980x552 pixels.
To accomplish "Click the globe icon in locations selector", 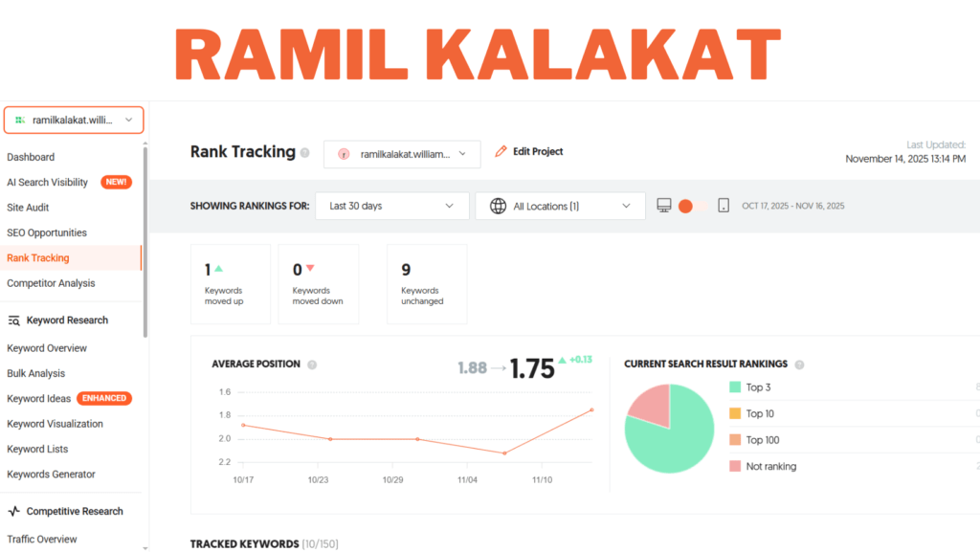I will pos(498,206).
